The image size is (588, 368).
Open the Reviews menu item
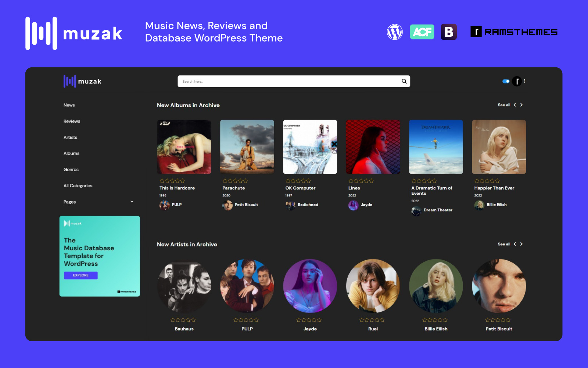coord(72,121)
